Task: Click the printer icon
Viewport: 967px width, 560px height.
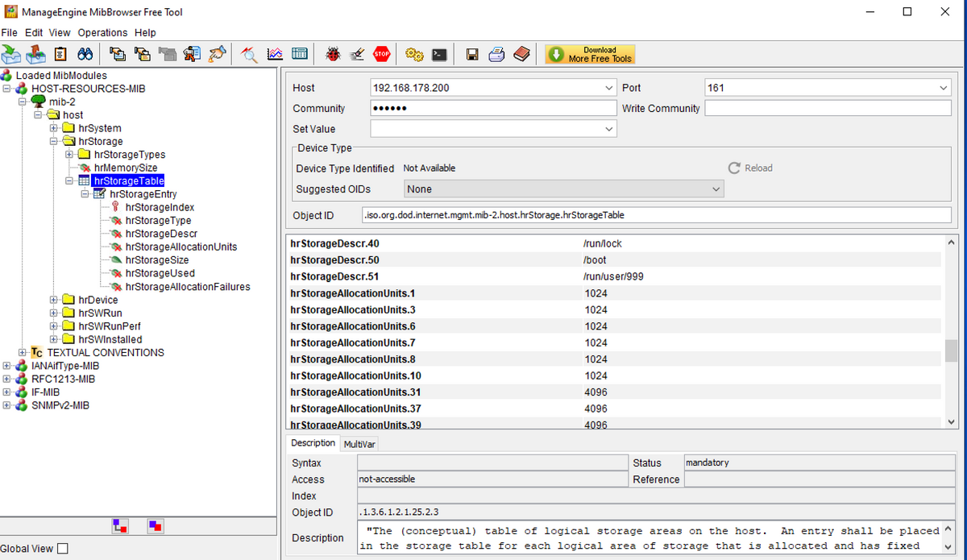Action: [x=497, y=54]
